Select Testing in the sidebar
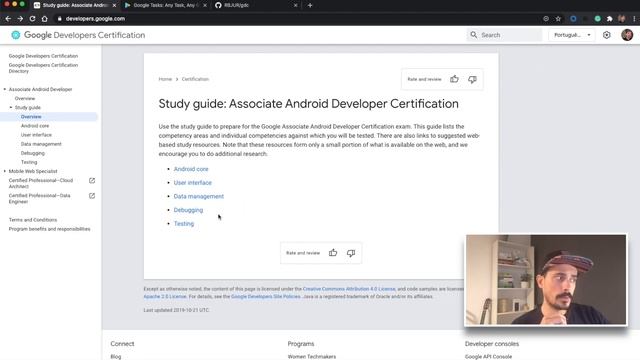 pos(29,162)
